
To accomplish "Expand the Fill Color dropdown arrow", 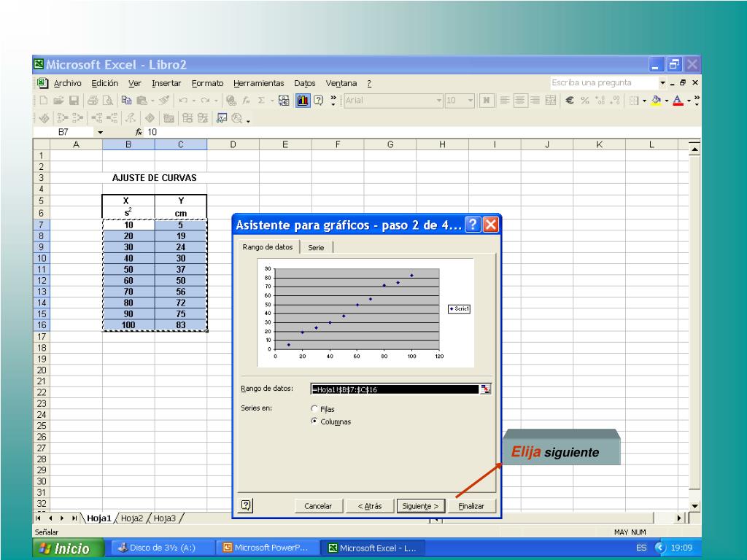I will click(x=667, y=101).
